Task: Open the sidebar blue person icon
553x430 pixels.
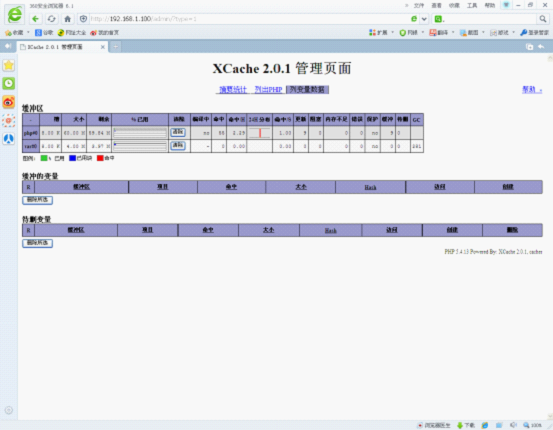Action: tap(9, 139)
